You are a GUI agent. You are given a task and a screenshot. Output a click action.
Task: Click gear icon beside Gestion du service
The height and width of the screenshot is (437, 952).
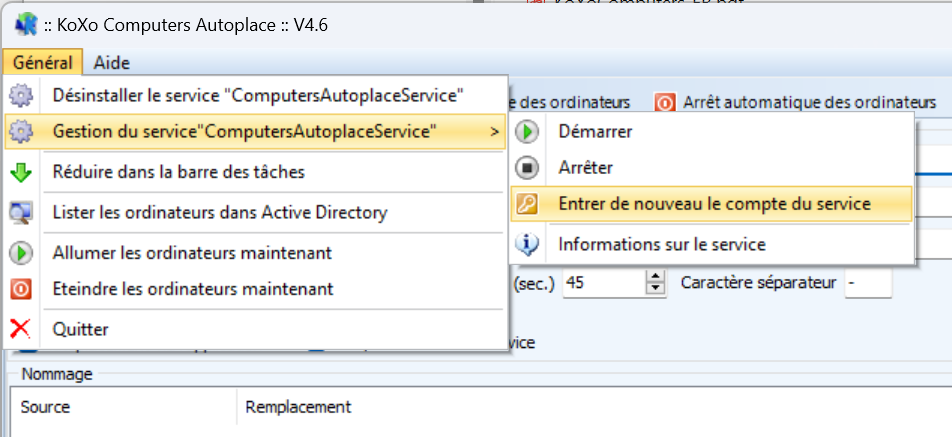click(x=21, y=131)
